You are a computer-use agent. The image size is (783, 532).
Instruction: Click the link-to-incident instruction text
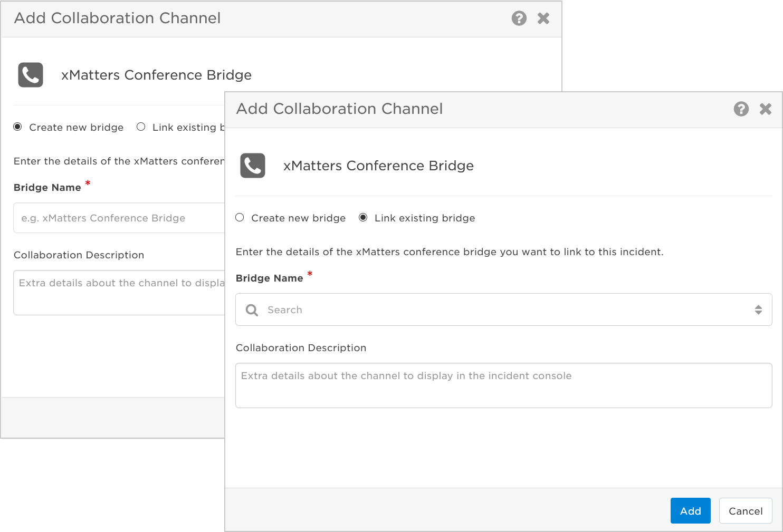(450, 252)
